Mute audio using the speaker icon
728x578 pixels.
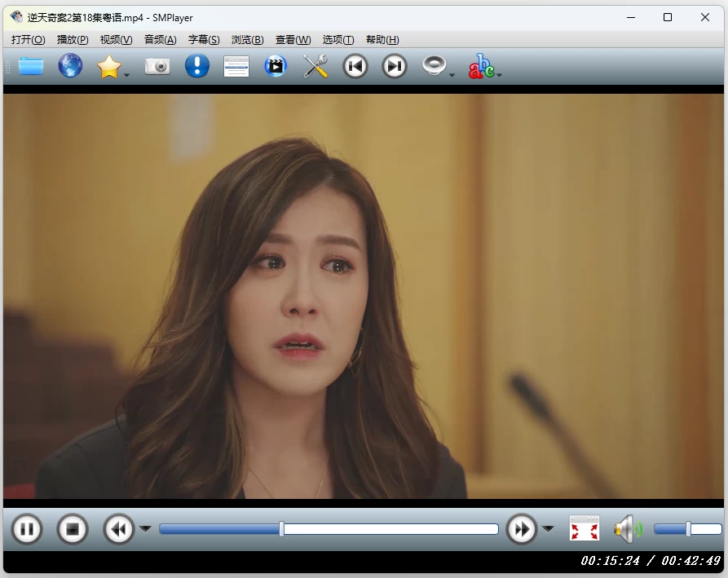pos(624,529)
